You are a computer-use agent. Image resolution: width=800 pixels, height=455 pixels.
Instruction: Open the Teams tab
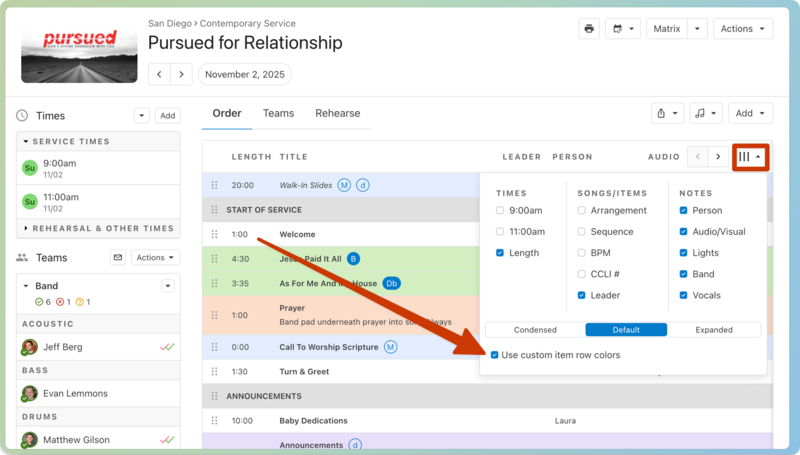coord(278,114)
